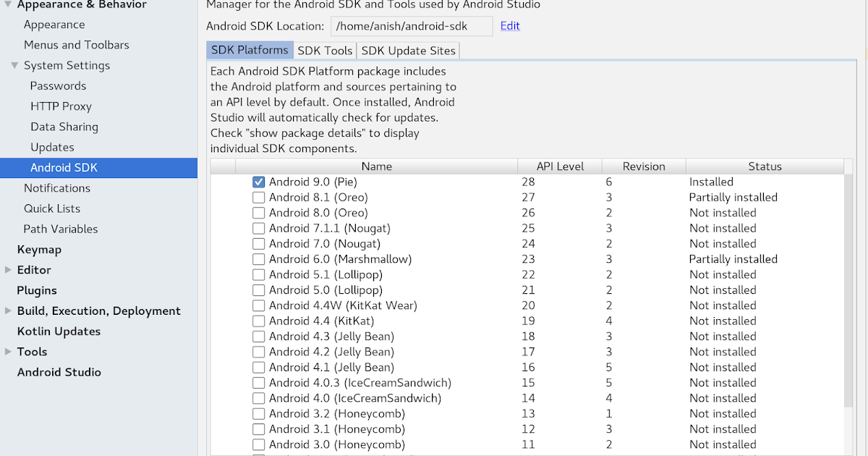Click API level 28 cell
This screenshot has height=456, width=868.
pyautogui.click(x=528, y=182)
